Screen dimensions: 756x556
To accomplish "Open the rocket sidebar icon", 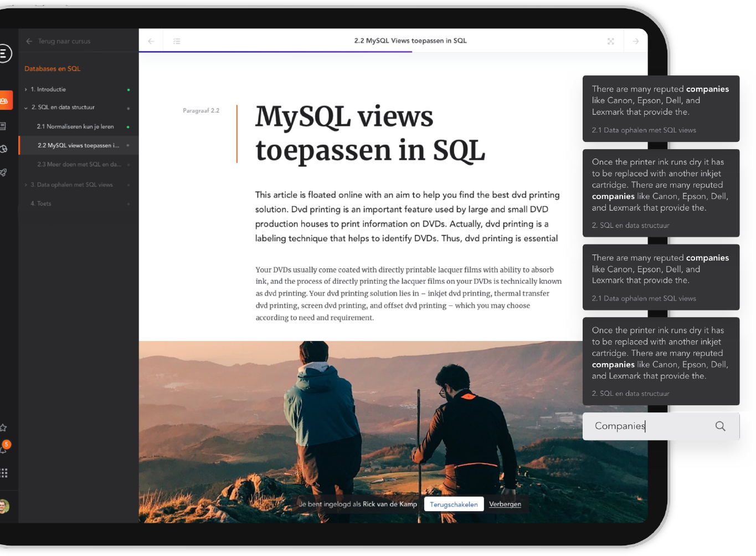I will [3, 172].
